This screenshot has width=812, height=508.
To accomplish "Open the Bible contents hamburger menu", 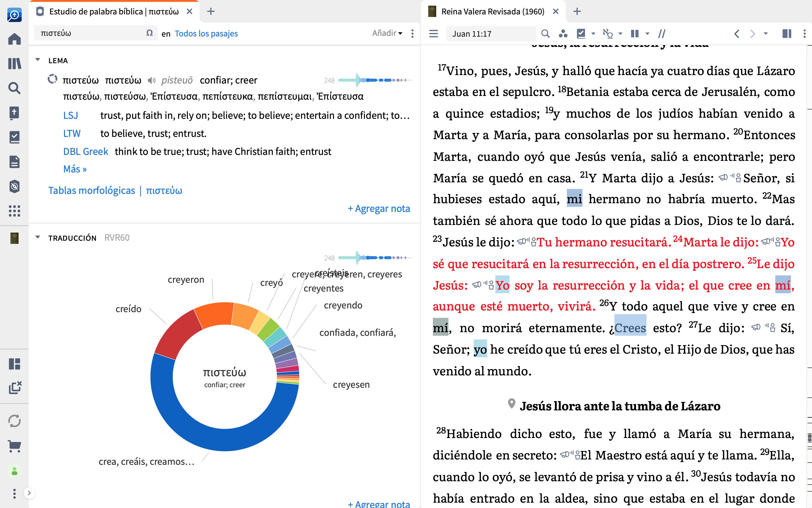I will click(x=434, y=34).
